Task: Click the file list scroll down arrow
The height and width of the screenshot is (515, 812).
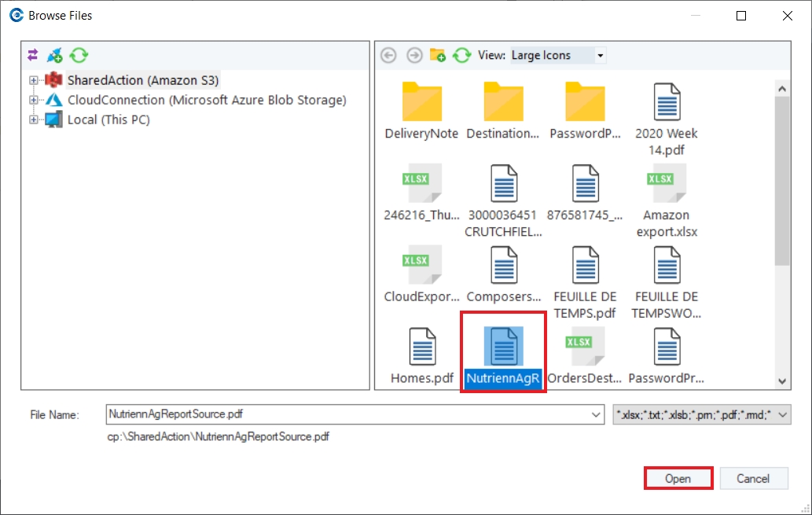Action: point(782,381)
